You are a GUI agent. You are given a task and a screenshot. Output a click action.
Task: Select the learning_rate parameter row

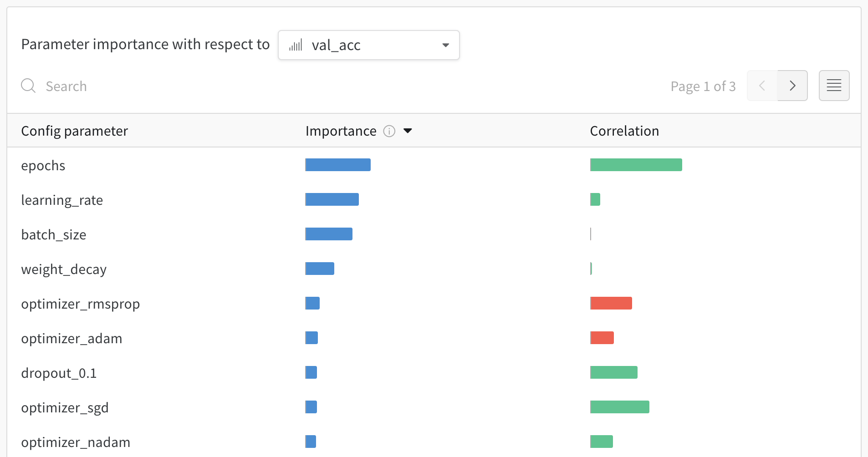(62, 200)
